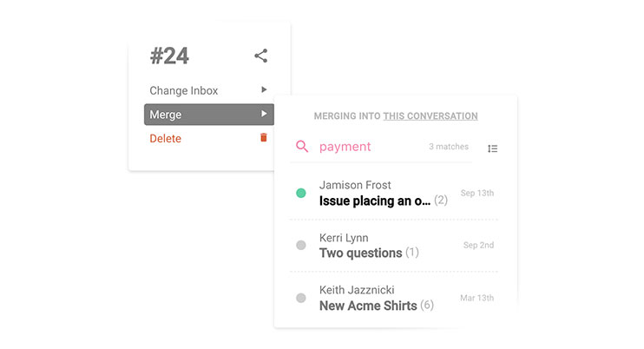Follow the THIS CONVERSATION link
The height and width of the screenshot is (349, 644).
point(430,116)
